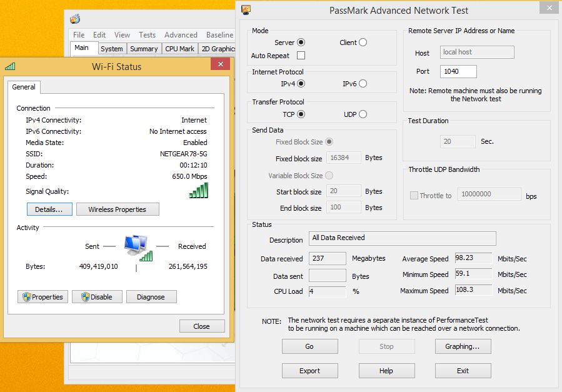Click the PerformanceTest app icon behind the Wi-Fi window

click(75, 19)
